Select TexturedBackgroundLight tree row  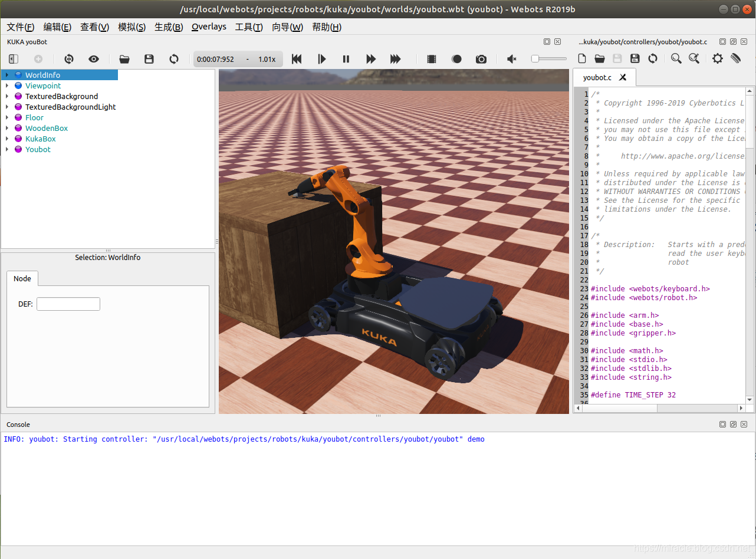pos(71,107)
